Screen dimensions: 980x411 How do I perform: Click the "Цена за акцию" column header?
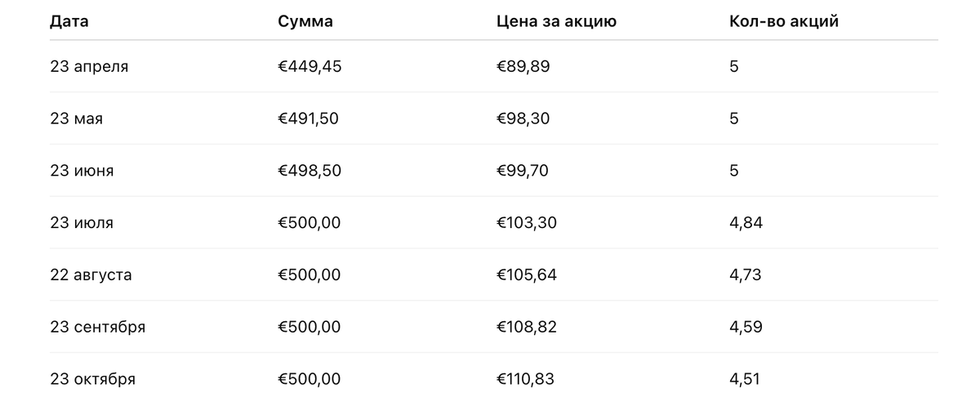(x=556, y=22)
